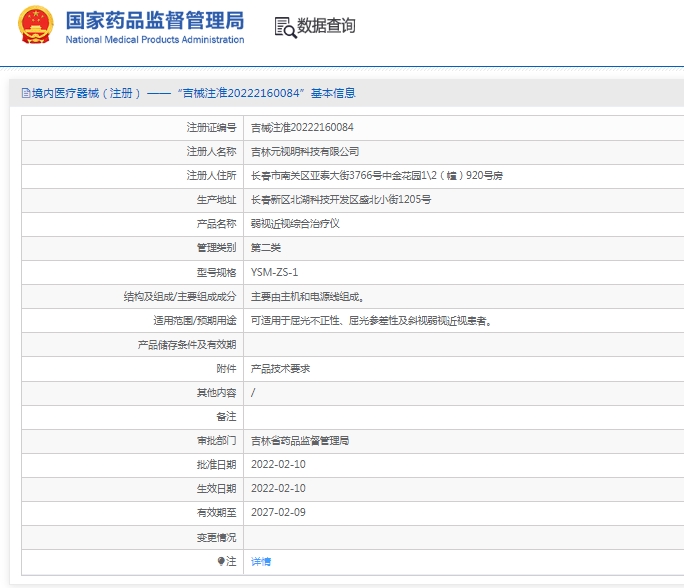
Task: Select the 第二类 value
Action: tap(266, 248)
